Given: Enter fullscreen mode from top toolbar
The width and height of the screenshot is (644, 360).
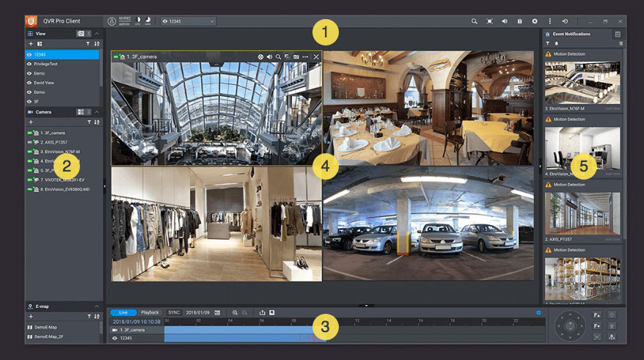Looking at the screenshot, I should coord(490,21).
